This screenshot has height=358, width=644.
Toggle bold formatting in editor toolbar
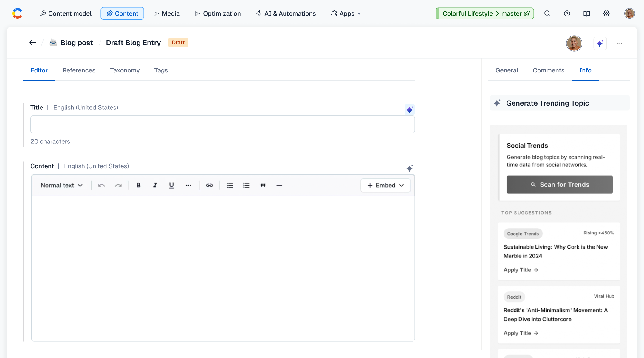click(x=138, y=185)
